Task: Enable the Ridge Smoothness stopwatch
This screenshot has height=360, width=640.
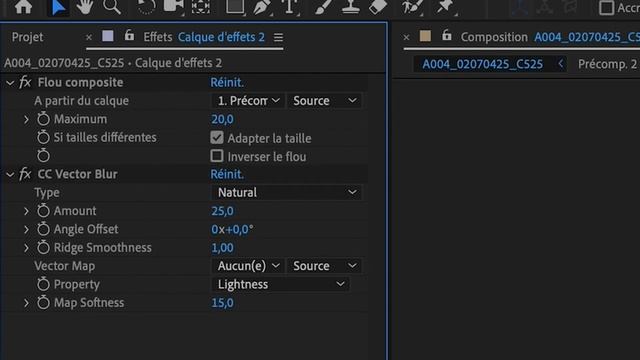Action: point(43,248)
